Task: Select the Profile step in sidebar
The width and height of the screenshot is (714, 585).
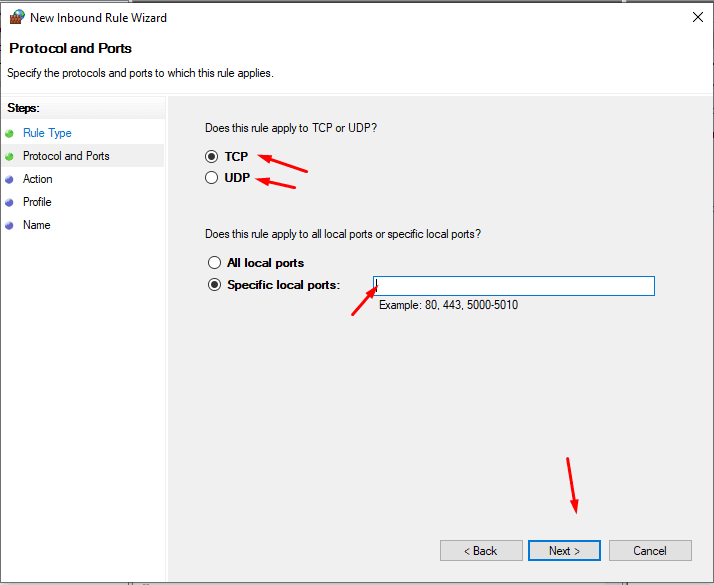Action: 37,202
